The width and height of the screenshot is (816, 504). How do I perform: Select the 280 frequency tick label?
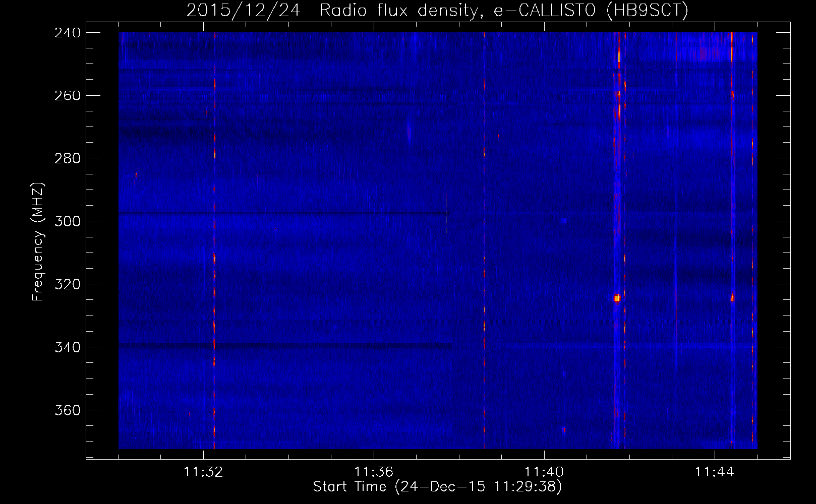68,159
